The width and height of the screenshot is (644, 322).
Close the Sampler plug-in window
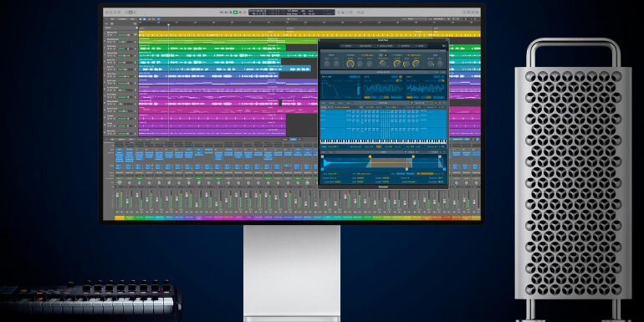(319, 40)
